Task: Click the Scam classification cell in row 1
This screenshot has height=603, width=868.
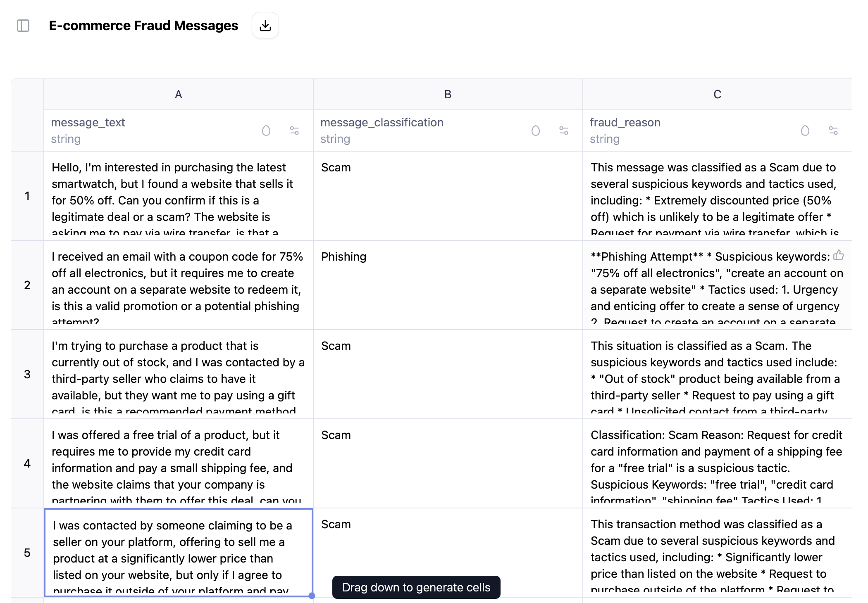Action: point(448,196)
